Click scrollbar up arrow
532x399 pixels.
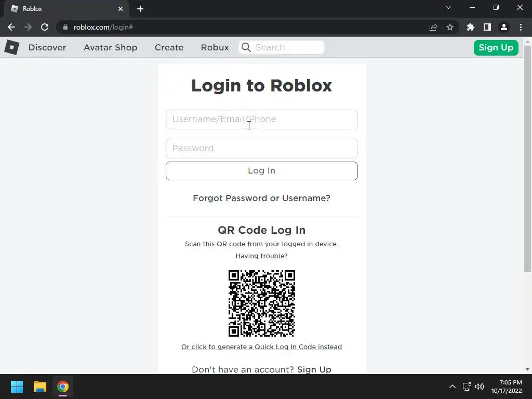click(x=527, y=42)
